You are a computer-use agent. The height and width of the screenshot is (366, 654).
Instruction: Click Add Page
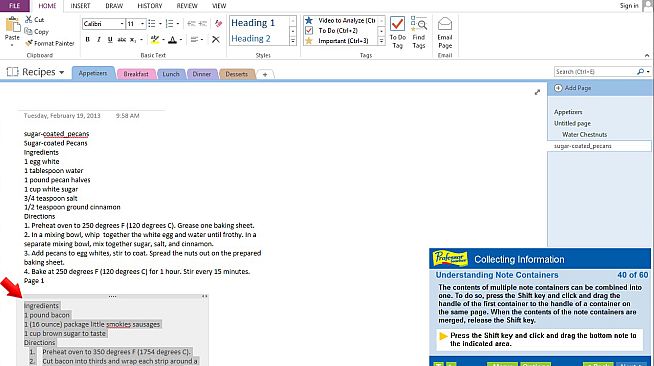click(573, 88)
